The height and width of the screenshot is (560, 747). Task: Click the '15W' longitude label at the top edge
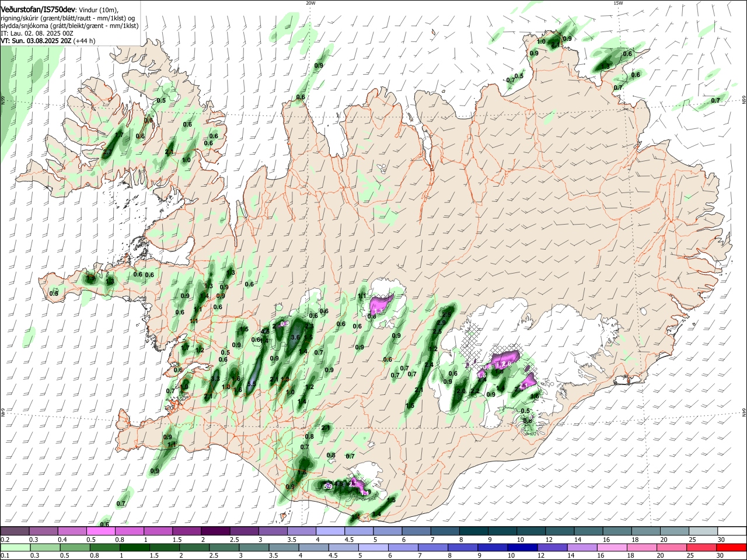click(x=618, y=3)
